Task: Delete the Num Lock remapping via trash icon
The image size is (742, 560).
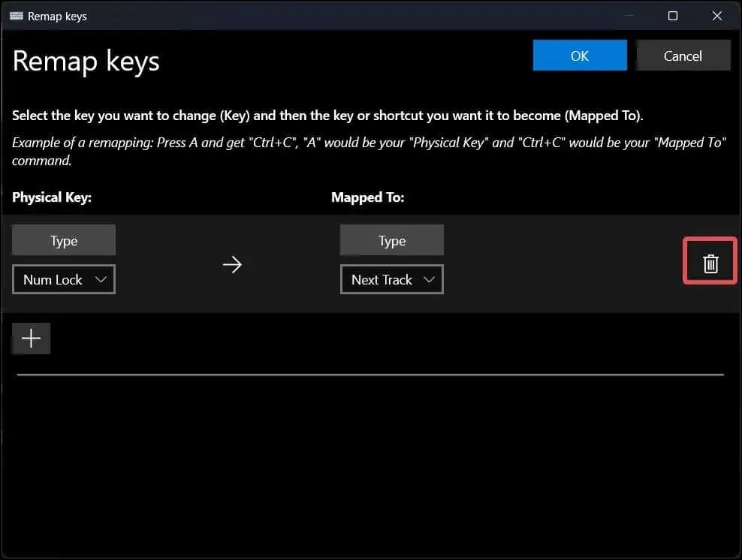Action: pos(709,261)
